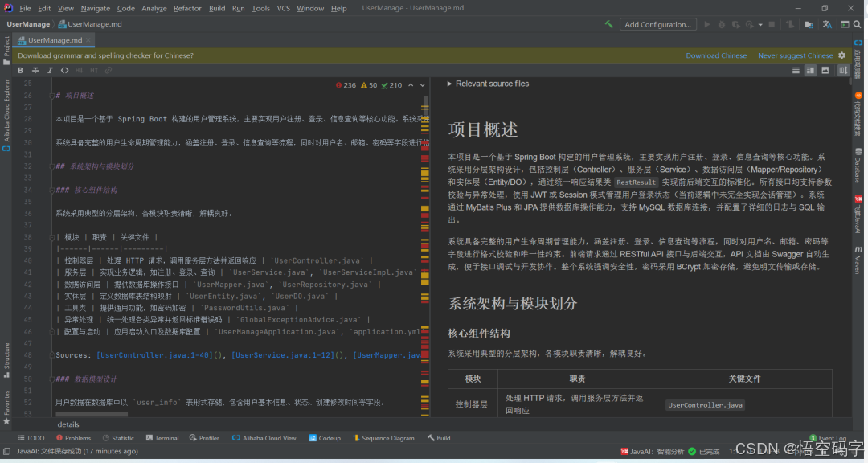The height and width of the screenshot is (463, 868).
Task: Open profiler run options dropdown arrow
Action: click(760, 24)
